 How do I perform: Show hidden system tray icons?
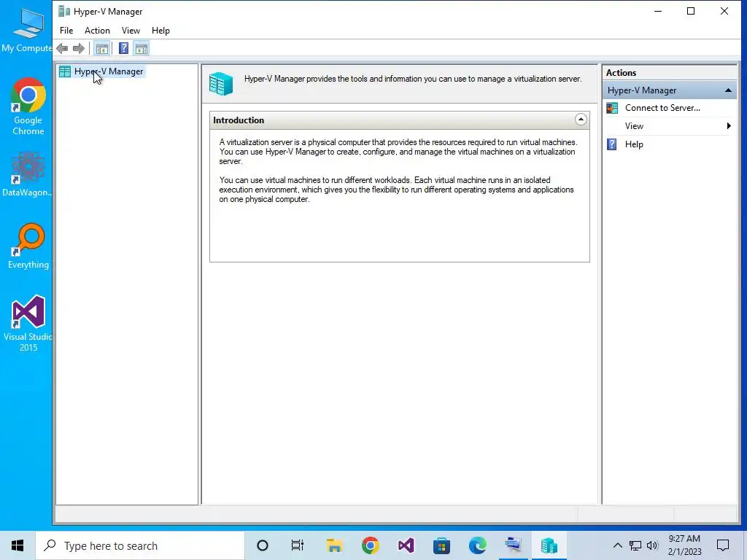pos(617,545)
